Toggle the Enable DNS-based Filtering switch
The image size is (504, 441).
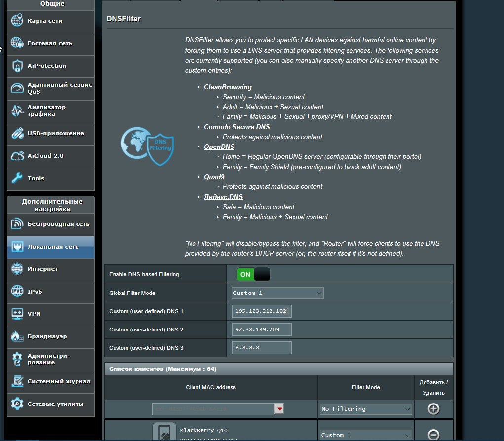(253, 274)
